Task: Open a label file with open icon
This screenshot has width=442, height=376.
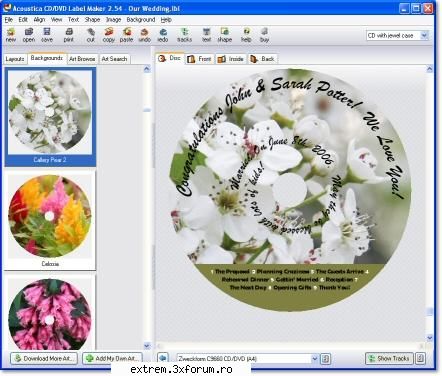Action: coord(29,35)
